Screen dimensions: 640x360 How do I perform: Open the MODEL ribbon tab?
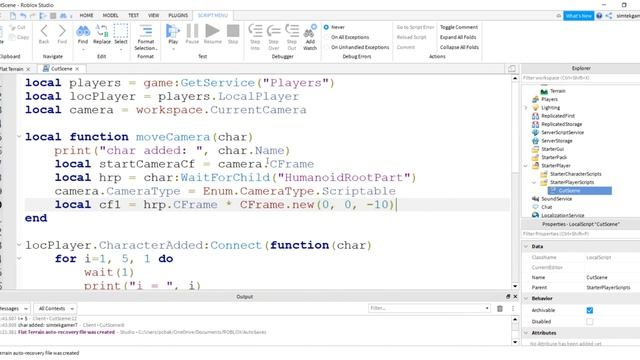[110, 16]
